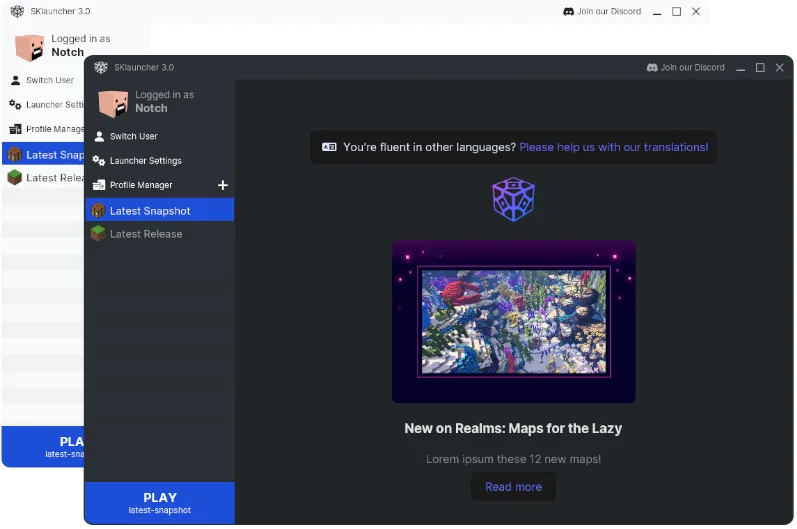
Task: Click Latest Snapshot block icon in light window
Action: (15, 154)
